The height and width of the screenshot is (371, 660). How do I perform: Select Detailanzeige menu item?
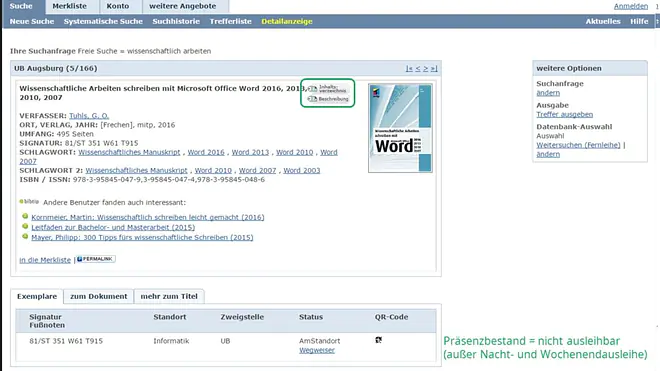point(287,21)
